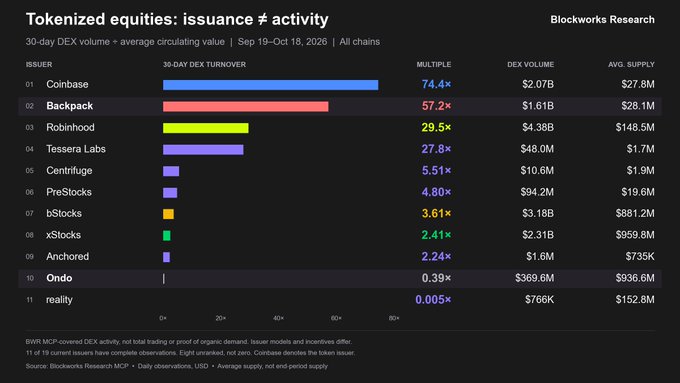The width and height of the screenshot is (680, 383).
Task: Click the MULTIPLE column header
Action: 434,65
